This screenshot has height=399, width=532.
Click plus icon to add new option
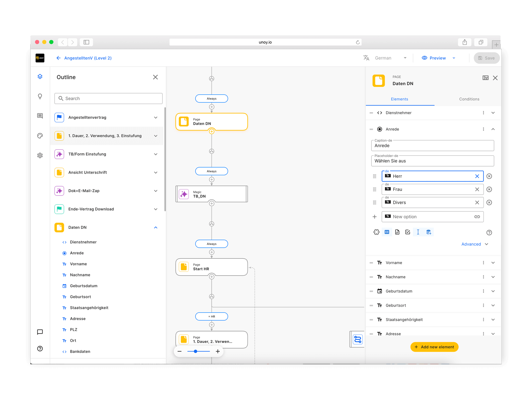[x=375, y=217]
